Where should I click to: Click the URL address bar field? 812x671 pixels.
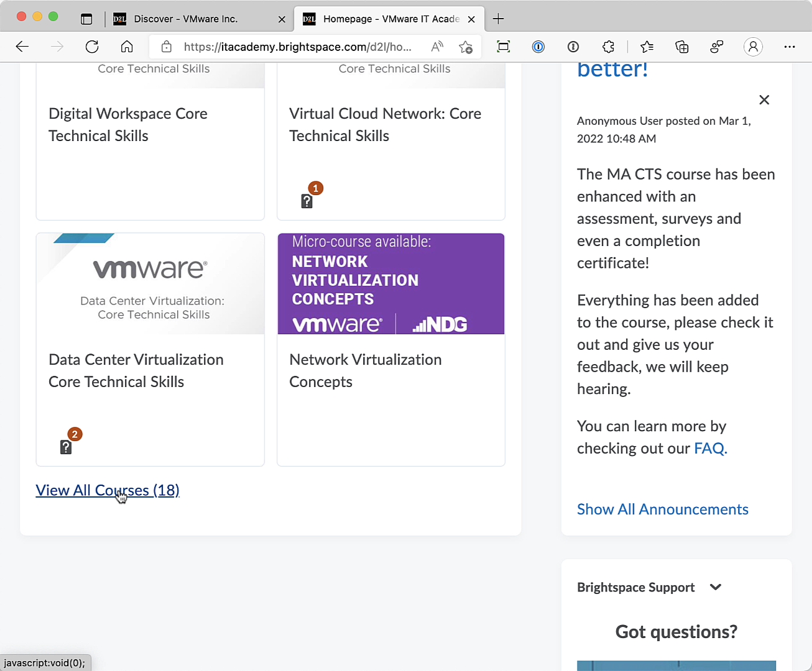tap(297, 47)
